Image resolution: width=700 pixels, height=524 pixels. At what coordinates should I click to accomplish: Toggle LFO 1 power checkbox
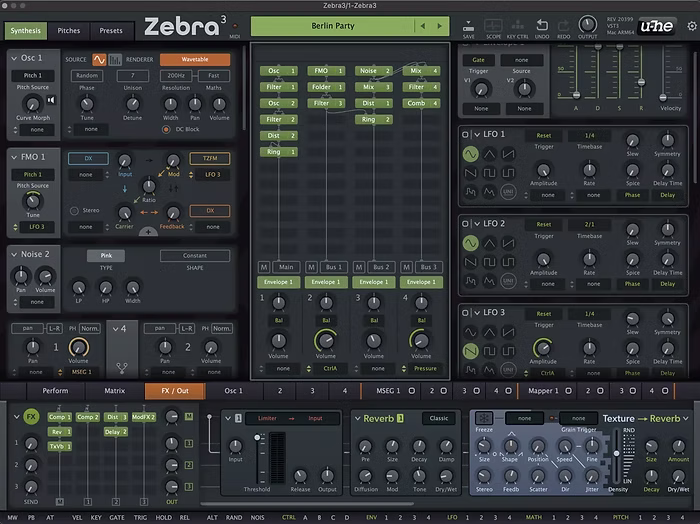[x=465, y=134]
